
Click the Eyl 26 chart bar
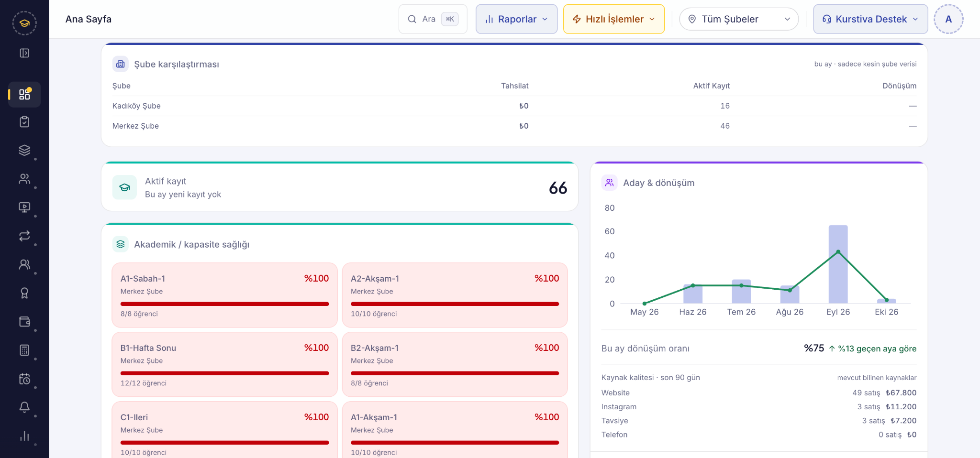tap(838, 264)
